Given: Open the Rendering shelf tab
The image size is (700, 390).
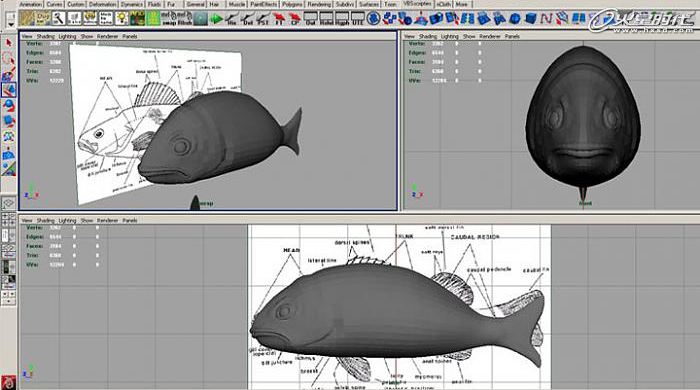Looking at the screenshot, I should click(319, 4).
